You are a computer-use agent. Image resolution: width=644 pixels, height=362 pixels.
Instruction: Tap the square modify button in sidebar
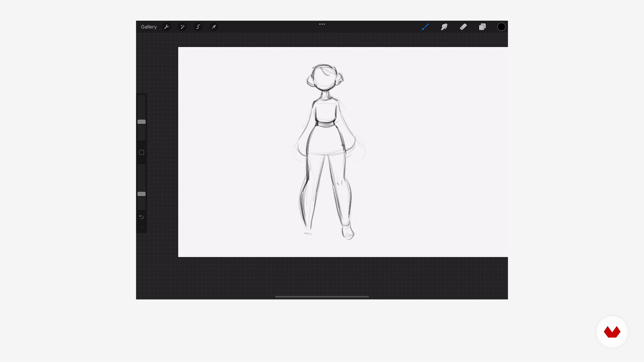click(x=142, y=152)
